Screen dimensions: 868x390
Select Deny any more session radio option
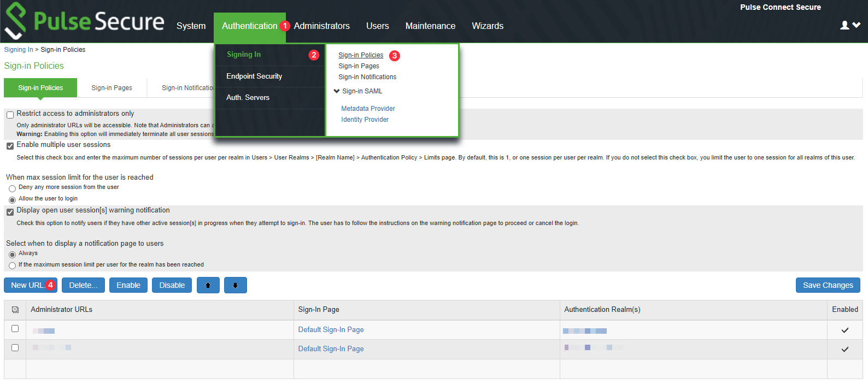click(x=12, y=188)
